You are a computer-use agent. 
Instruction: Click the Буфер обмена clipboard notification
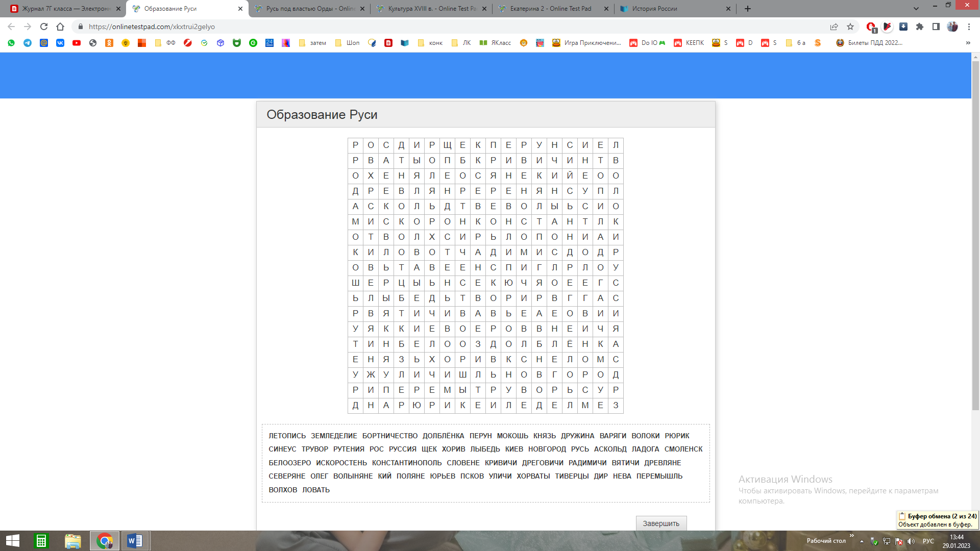coord(938,520)
